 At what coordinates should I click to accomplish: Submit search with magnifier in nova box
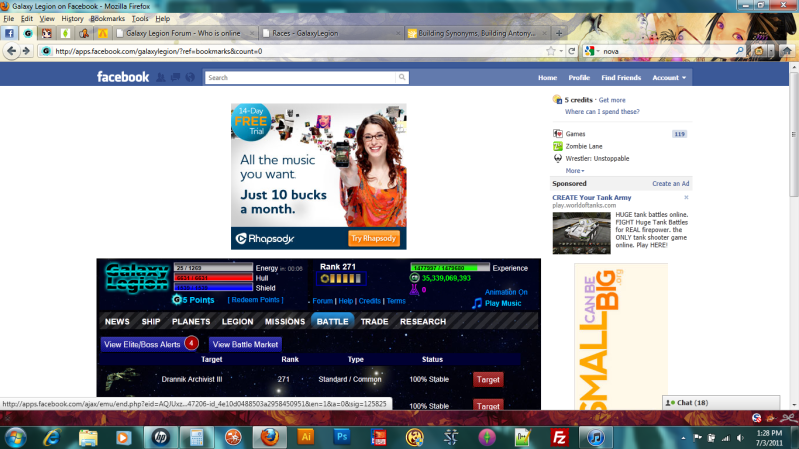pyautogui.click(x=739, y=51)
